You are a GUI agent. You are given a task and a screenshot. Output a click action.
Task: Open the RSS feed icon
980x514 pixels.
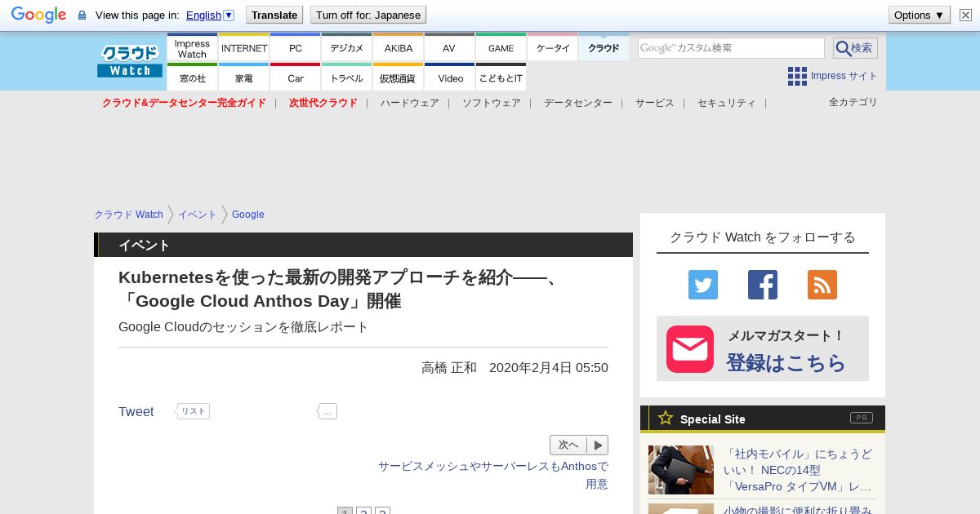822,285
